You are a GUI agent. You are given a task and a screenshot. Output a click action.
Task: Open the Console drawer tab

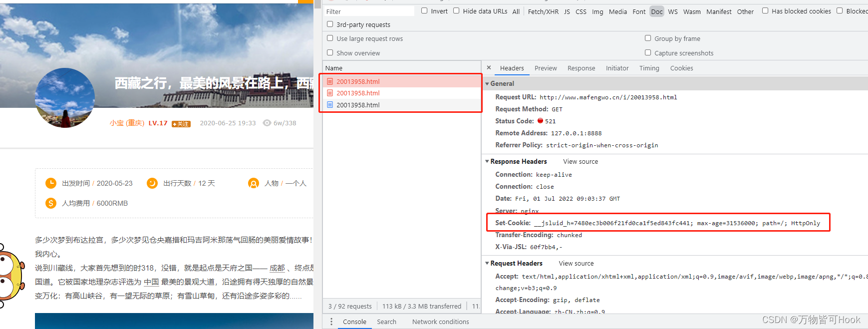tap(354, 322)
